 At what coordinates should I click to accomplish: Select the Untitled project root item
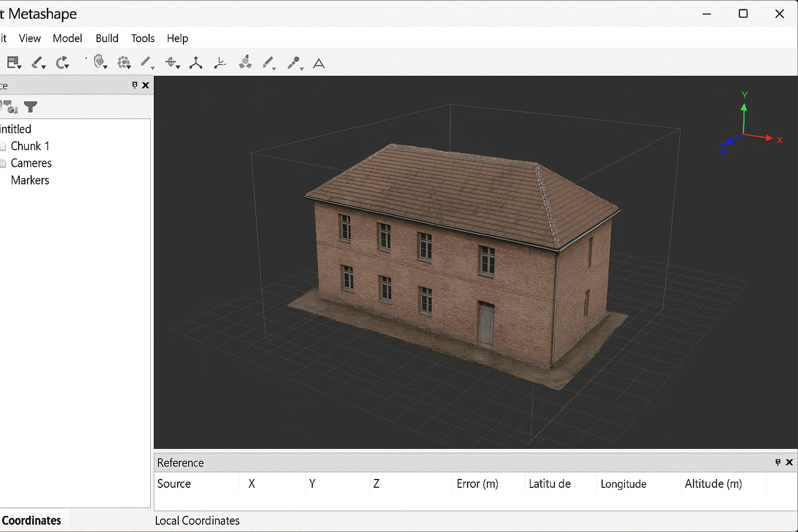pyautogui.click(x=16, y=129)
